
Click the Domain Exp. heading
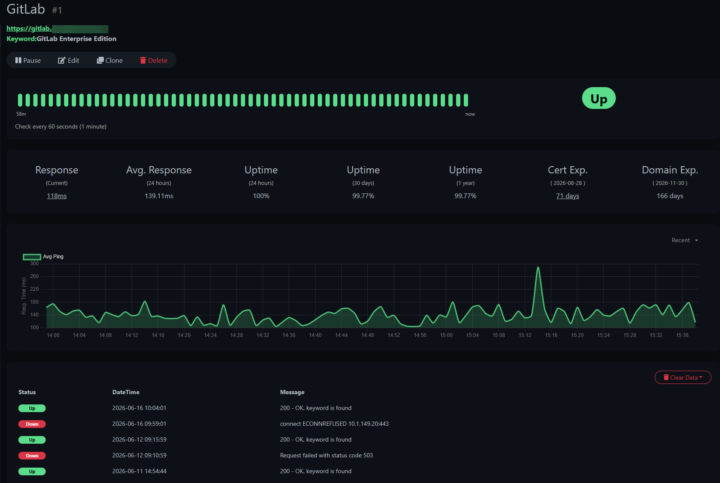click(669, 170)
